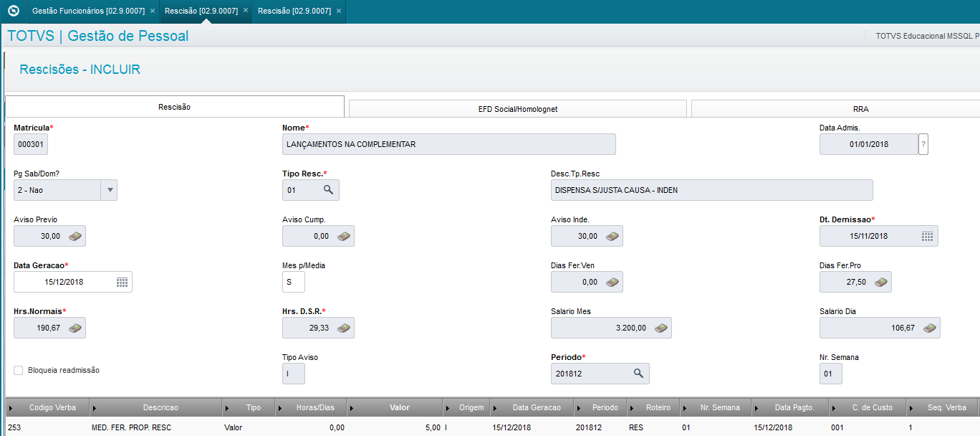Click search magnifier for Tipo Resc.
Image resolution: width=980 pixels, height=436 pixels.
[328, 190]
